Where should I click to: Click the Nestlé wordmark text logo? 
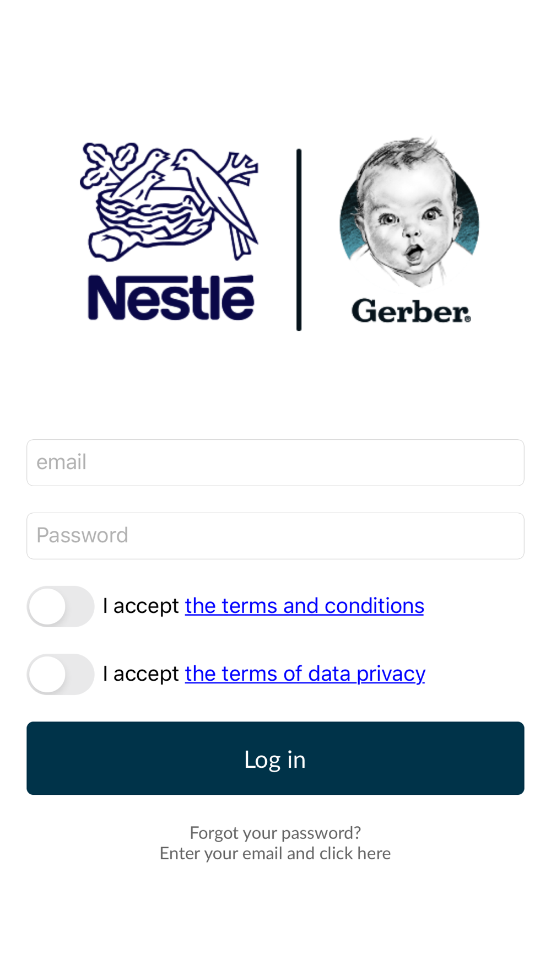171,298
